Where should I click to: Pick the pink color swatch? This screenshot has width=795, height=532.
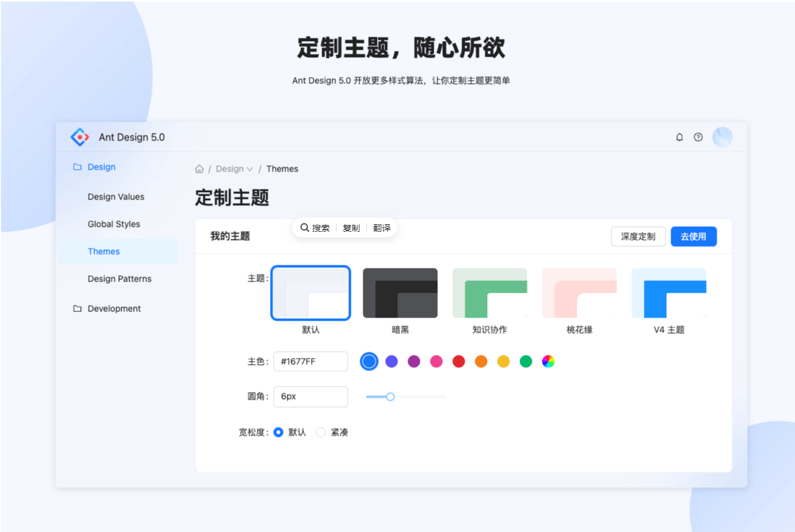(436, 361)
